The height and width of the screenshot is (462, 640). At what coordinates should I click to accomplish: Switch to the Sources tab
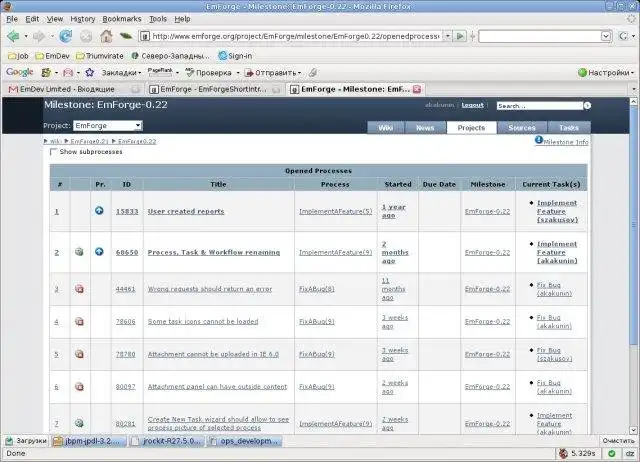522,128
